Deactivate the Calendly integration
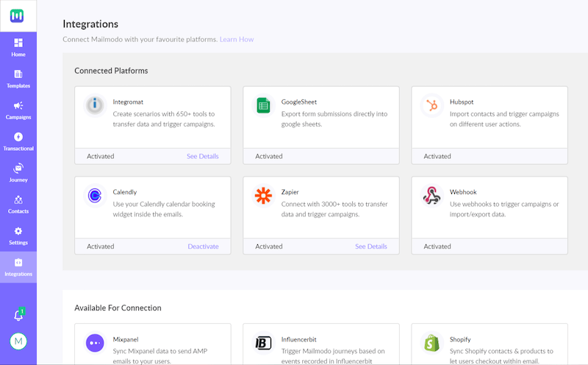The height and width of the screenshot is (365, 588). pyautogui.click(x=203, y=246)
